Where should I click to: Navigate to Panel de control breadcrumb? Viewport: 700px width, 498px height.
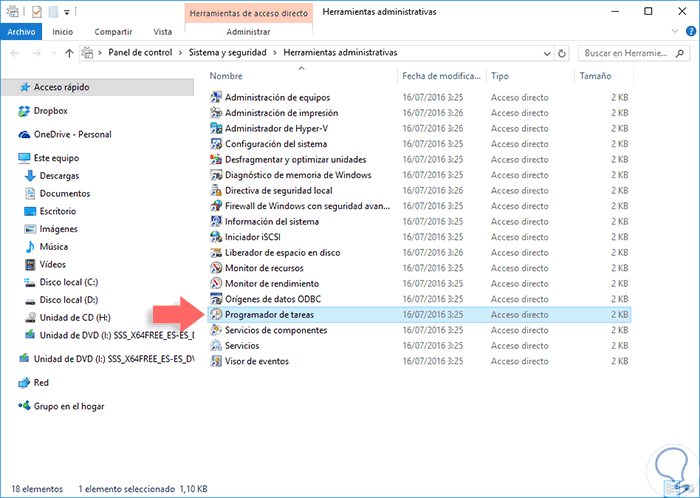tap(140, 53)
